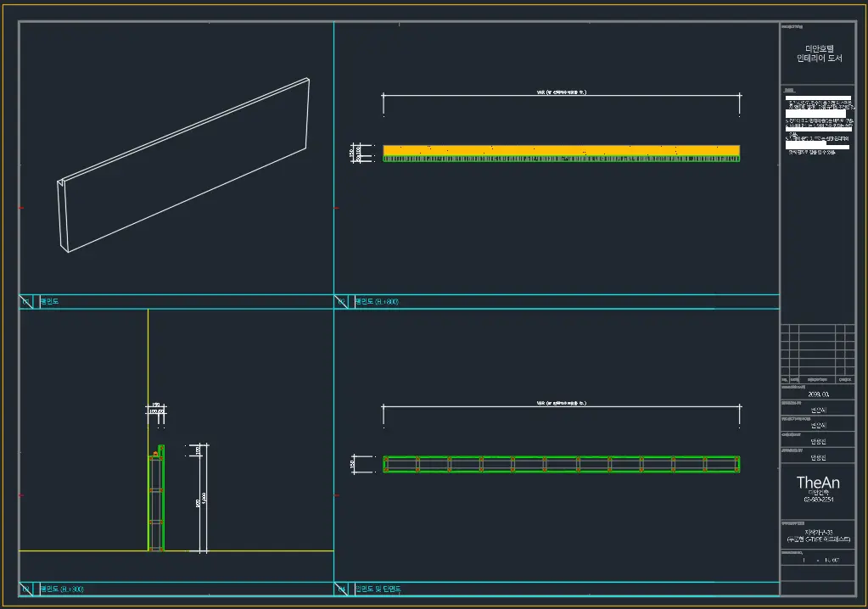Click the 평면도 (H.+300) view title

coord(62,589)
